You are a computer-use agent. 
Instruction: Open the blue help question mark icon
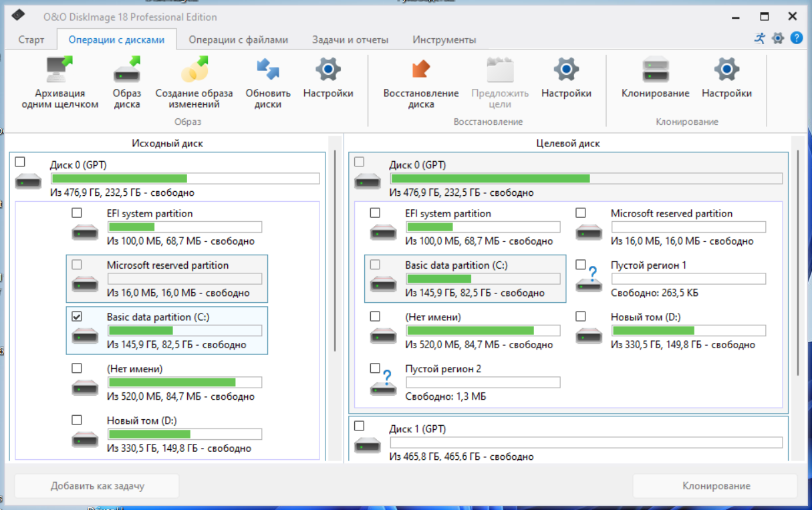point(797,38)
